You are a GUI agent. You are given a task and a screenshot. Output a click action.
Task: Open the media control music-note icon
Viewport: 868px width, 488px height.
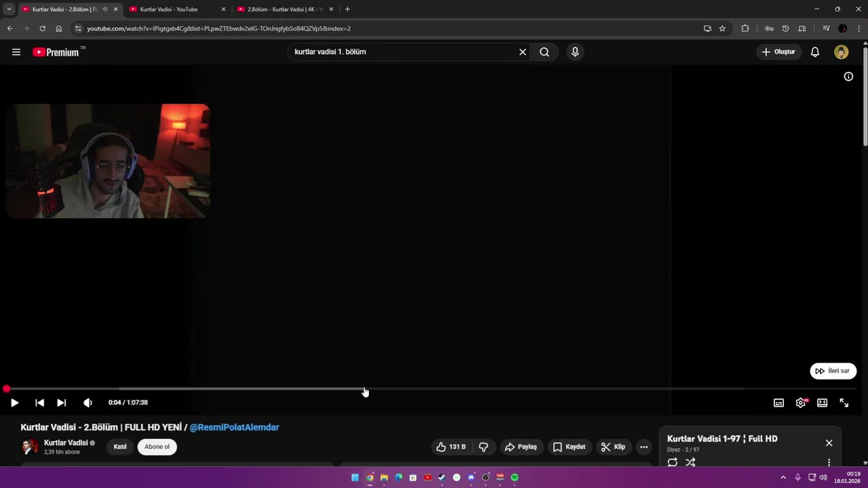click(x=826, y=28)
